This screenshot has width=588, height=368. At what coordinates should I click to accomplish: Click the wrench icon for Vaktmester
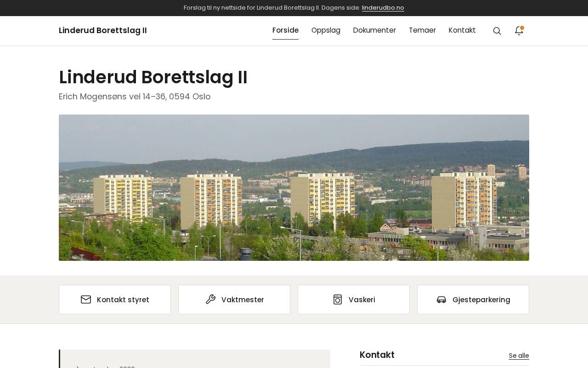(210, 299)
